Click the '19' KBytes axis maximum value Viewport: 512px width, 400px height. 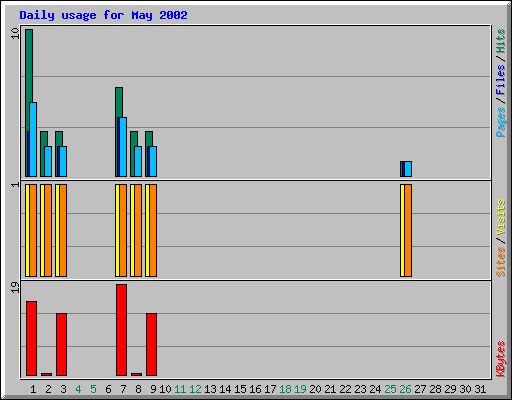click(15, 287)
